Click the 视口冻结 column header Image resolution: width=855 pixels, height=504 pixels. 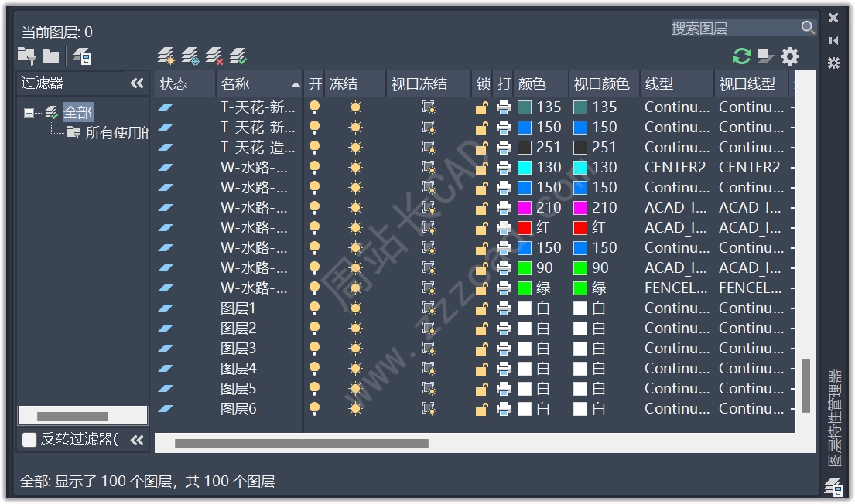(x=429, y=84)
